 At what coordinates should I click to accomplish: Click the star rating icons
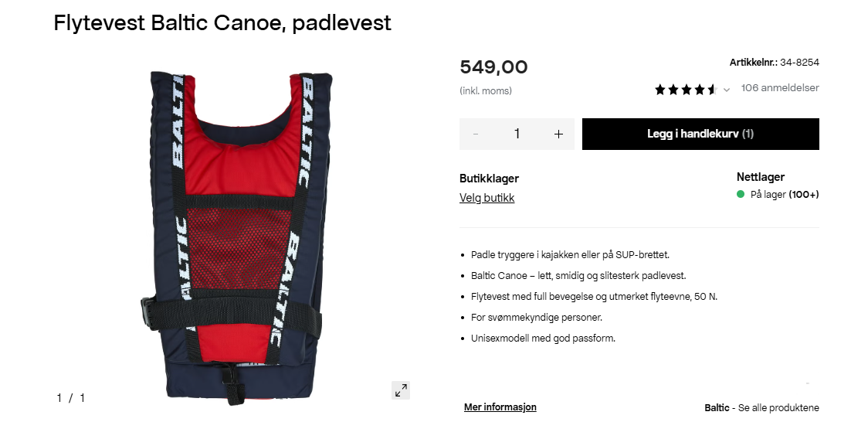tap(687, 89)
